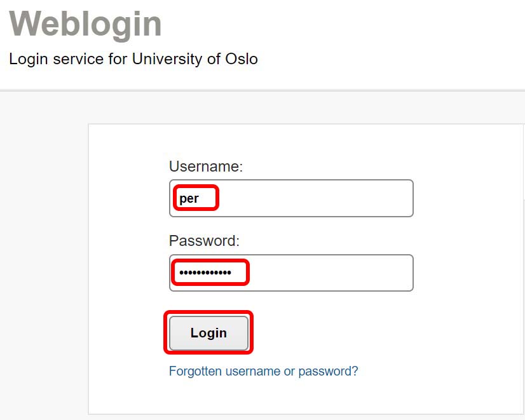Click the divider line below the page header
525x420 pixels.
(x=262, y=90)
